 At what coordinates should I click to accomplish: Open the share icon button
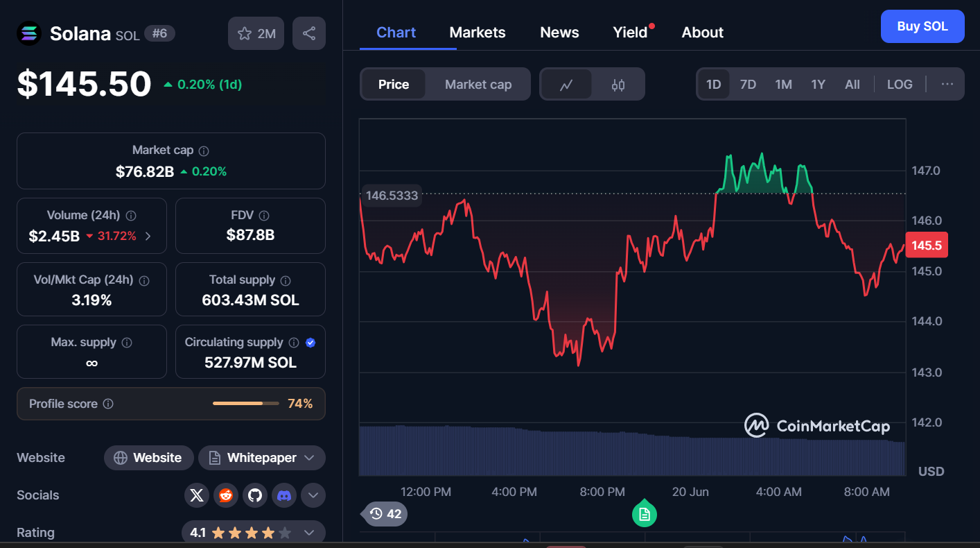(309, 33)
